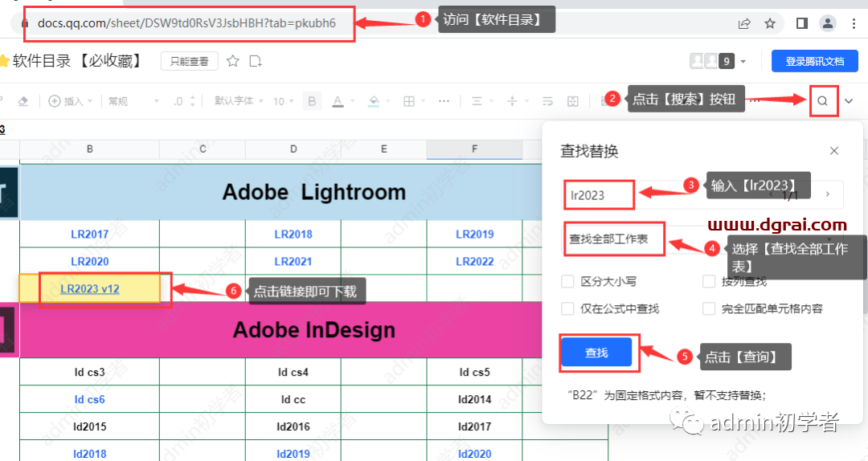Screen dimensions: 868x461
Task: Open the 查找全部工作表 scope dropdown
Action: (615, 239)
